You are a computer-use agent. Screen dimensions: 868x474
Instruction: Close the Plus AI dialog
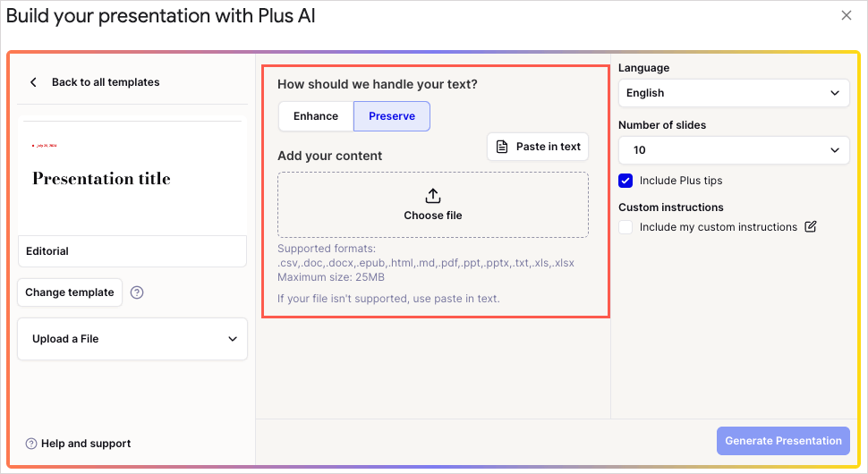[847, 15]
